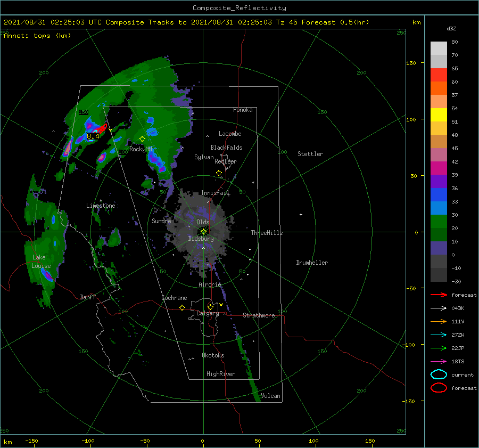Image resolution: width=479 pixels, height=448 pixels.
Task: Click the Drumheller town label
Action: click(x=312, y=263)
